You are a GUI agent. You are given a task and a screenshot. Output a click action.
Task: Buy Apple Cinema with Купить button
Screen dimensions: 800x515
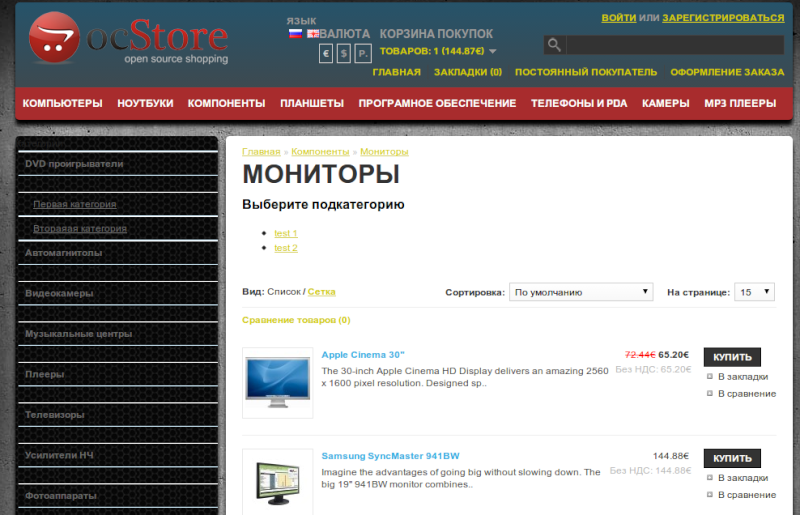pyautogui.click(x=732, y=357)
